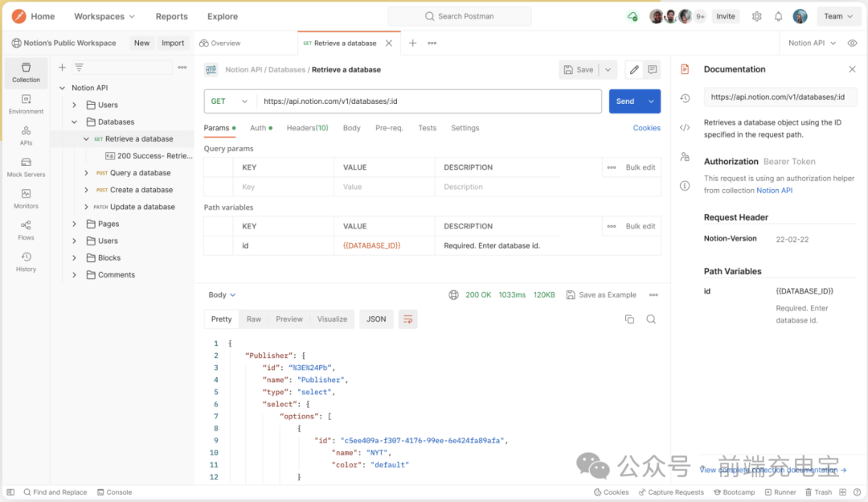Image resolution: width=868 pixels, height=502 pixels.
Task: Click the Save as Example button
Action: [x=601, y=294]
